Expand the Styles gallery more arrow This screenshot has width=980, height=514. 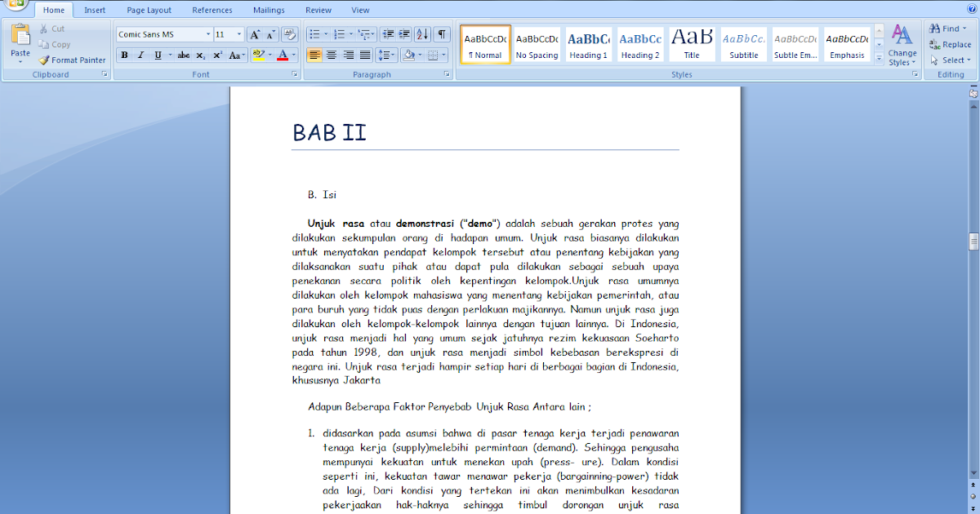(x=880, y=58)
